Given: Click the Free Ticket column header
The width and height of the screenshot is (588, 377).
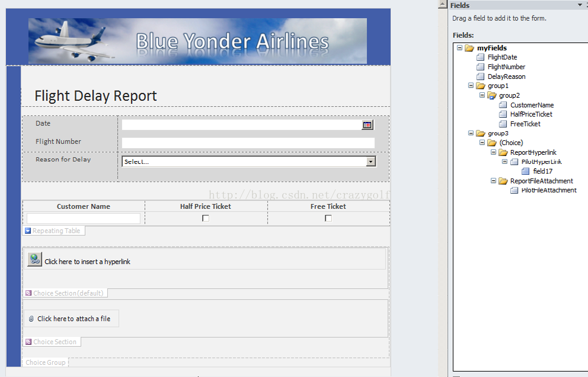Looking at the screenshot, I should click(x=328, y=206).
